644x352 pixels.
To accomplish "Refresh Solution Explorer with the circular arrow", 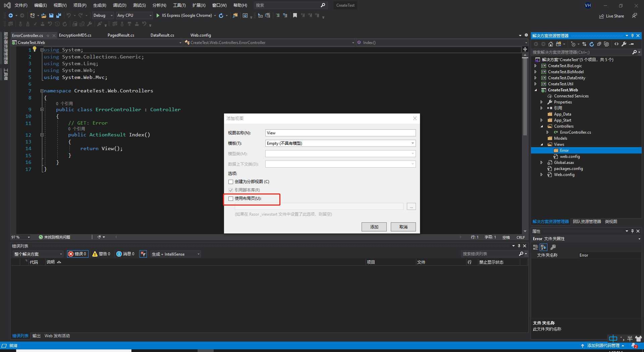I will click(592, 44).
